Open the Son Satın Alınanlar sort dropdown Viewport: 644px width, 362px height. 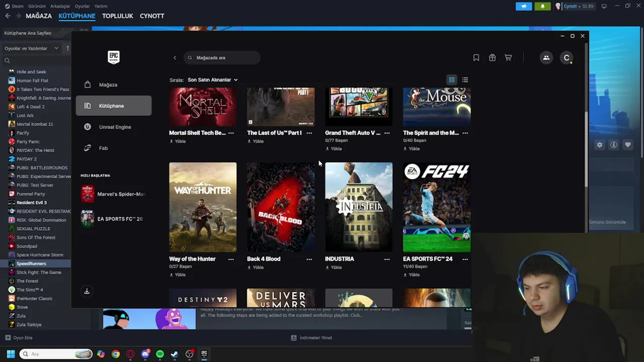(212, 80)
